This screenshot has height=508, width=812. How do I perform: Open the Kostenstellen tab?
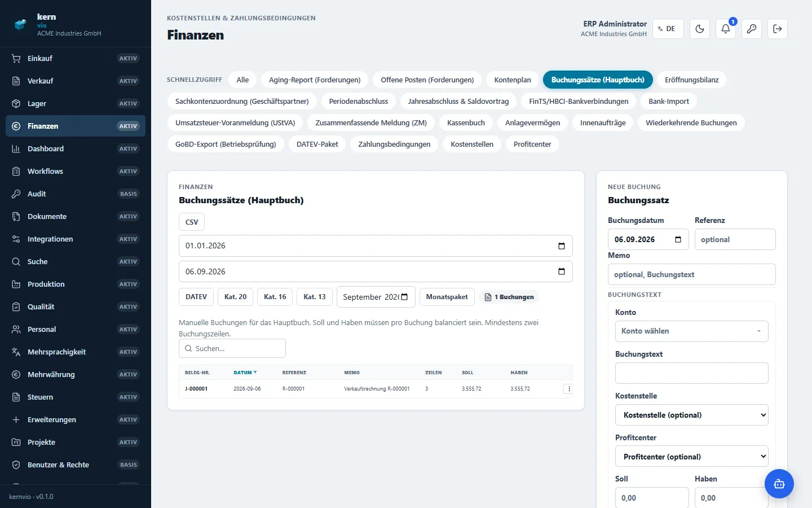[x=472, y=144]
